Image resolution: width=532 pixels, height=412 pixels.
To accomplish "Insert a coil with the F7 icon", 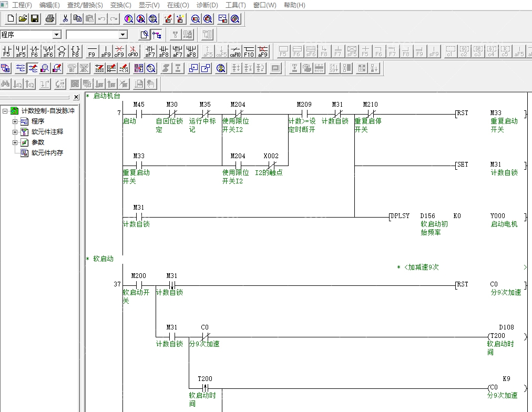I will coord(62,50).
